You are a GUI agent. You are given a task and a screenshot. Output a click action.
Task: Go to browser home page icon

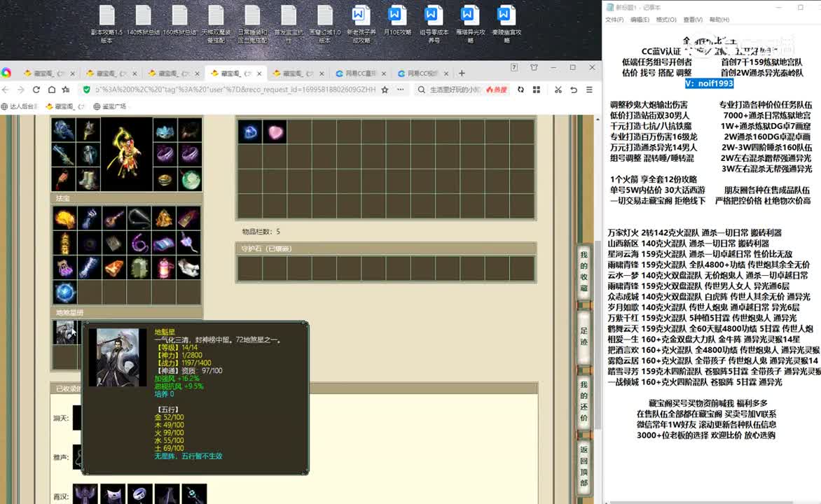(51, 90)
